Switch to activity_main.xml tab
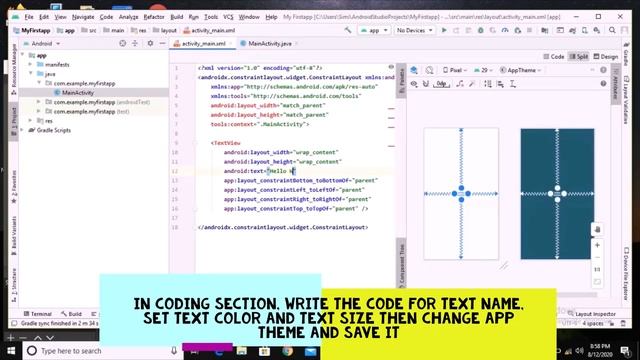 point(203,43)
